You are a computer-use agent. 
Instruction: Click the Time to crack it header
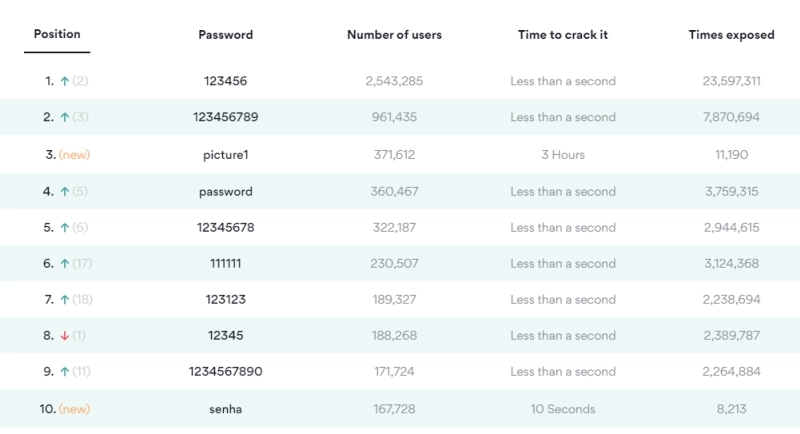click(562, 34)
